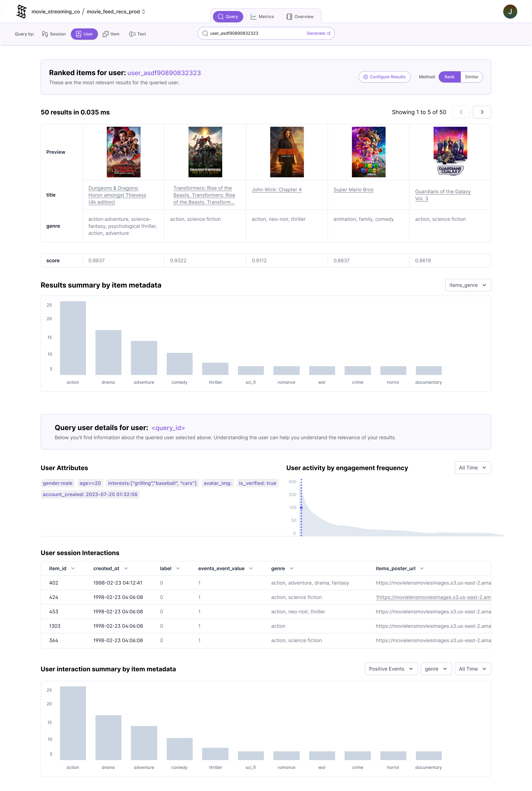Open project switcher movie_feed_recs_prod
This screenshot has height=791, width=532.
click(x=116, y=12)
